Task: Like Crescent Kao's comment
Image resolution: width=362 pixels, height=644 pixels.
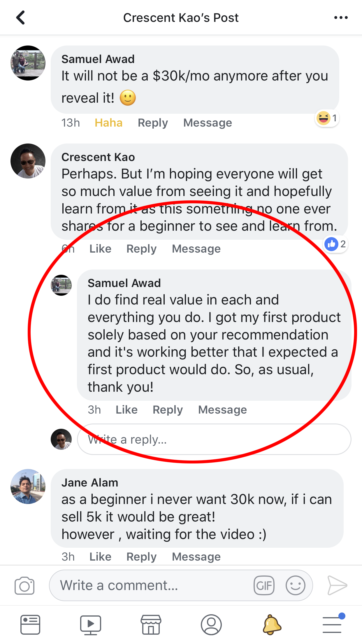Action: click(x=100, y=249)
